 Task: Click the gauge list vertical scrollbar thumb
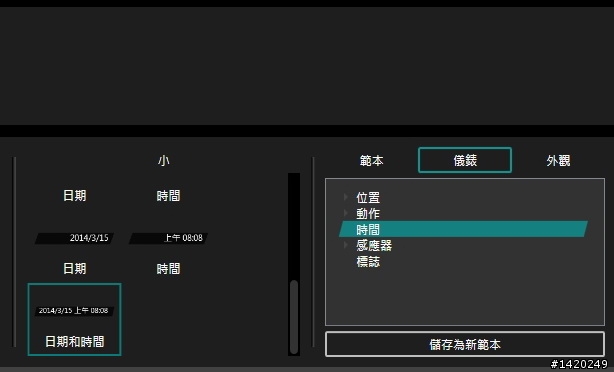point(294,317)
